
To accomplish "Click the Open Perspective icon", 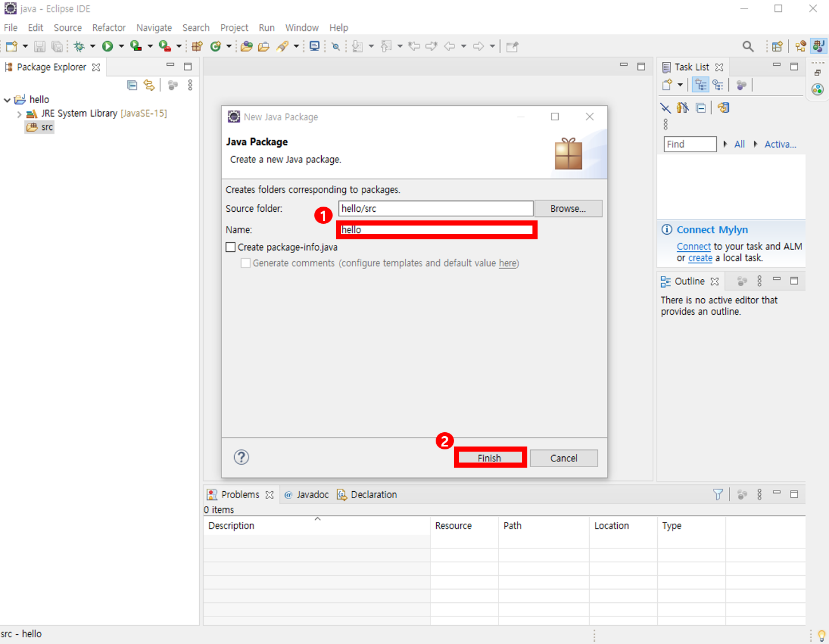I will 777,46.
